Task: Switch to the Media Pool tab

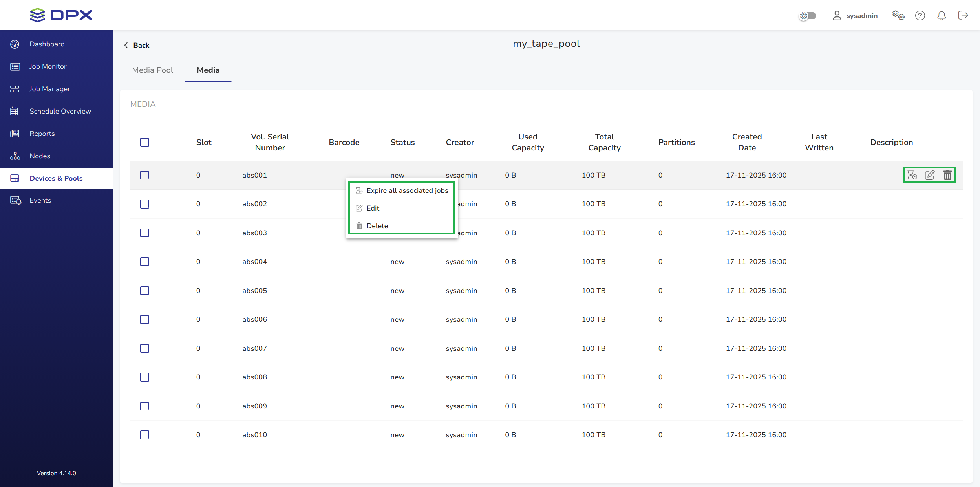Action: pyautogui.click(x=152, y=70)
